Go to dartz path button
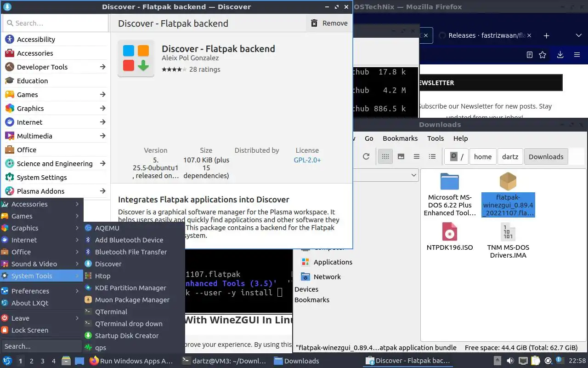The height and width of the screenshot is (368, 588). [x=510, y=156]
